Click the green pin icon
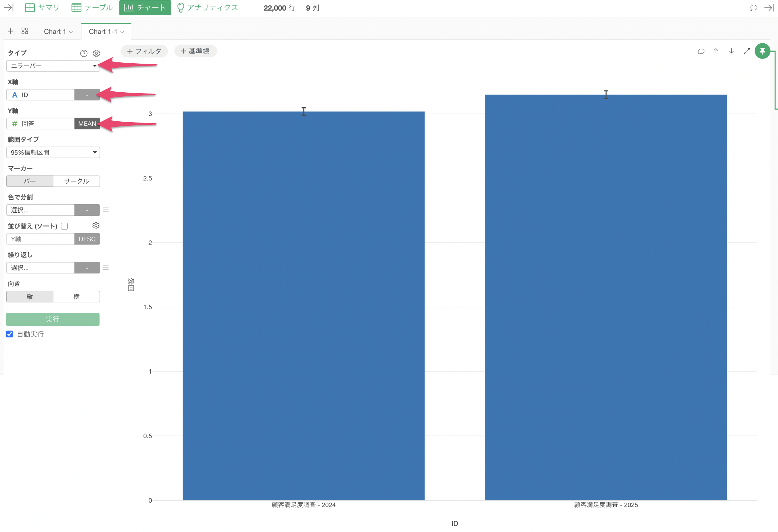Screen dimensions: 778x532 (762, 51)
